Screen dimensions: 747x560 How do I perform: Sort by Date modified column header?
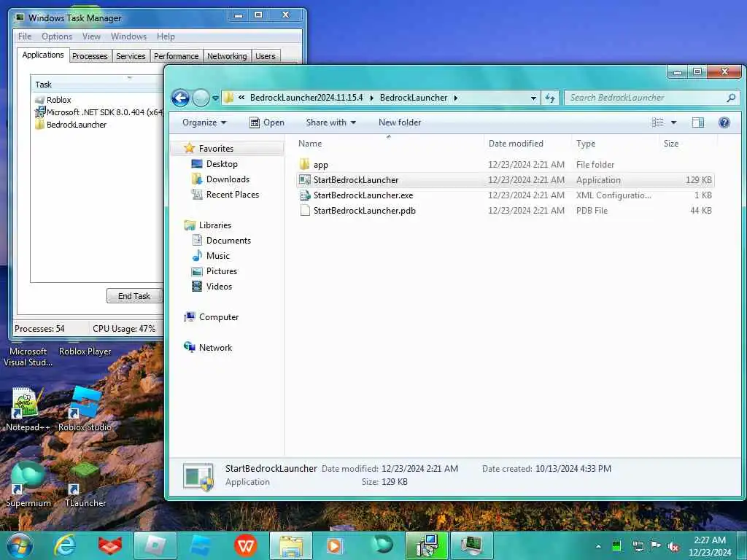click(x=516, y=144)
